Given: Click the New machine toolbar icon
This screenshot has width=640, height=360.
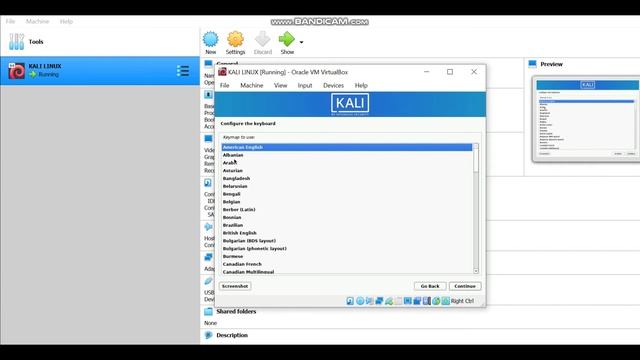Looking at the screenshot, I should point(211,39).
